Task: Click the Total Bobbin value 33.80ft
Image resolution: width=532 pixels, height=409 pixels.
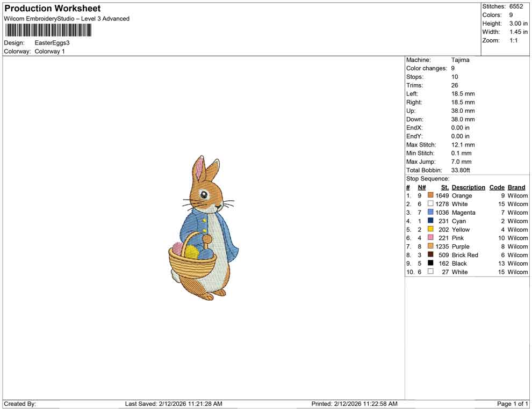Action: point(461,170)
